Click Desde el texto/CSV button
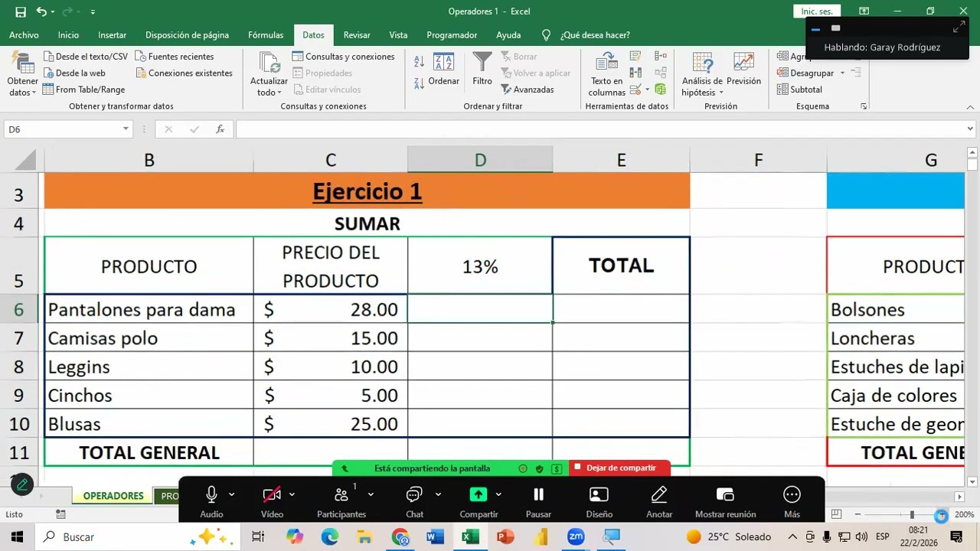Screen dimensions: 980x551 [x=86, y=57]
